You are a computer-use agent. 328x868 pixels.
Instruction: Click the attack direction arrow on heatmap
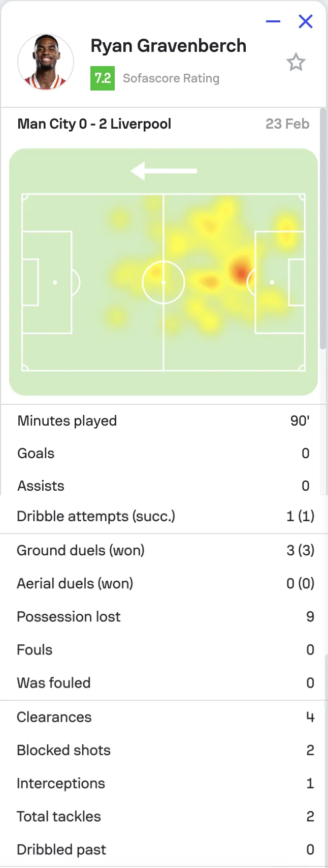pyautogui.click(x=163, y=171)
